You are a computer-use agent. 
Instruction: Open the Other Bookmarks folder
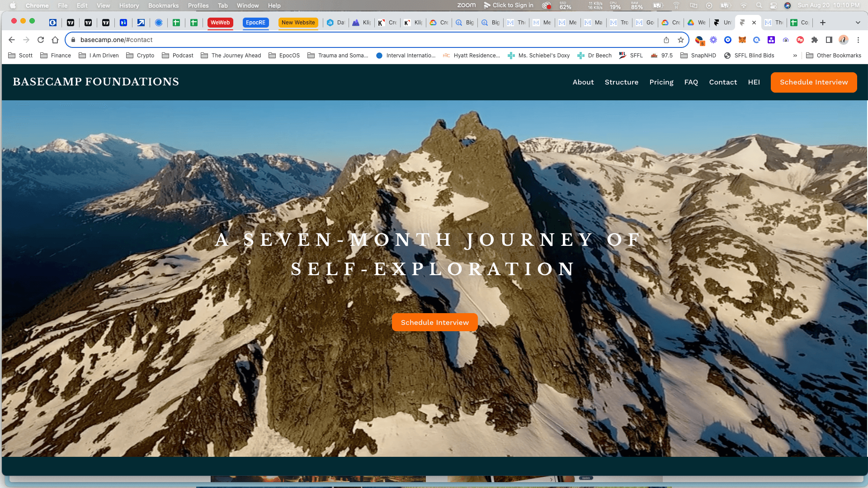[x=834, y=56]
